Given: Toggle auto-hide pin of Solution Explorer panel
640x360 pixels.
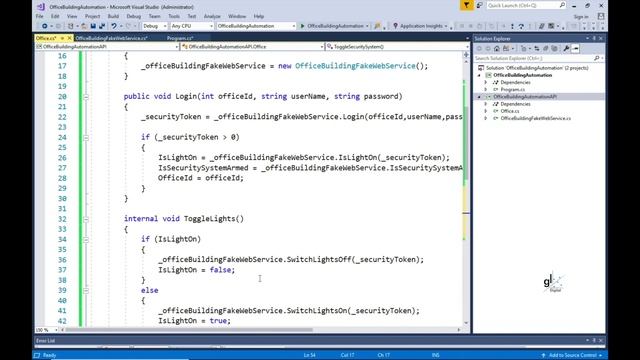Looking at the screenshot, I should (x=594, y=38).
